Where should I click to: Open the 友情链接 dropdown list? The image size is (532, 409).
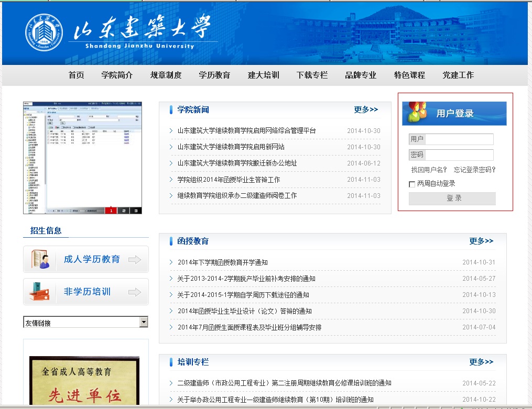click(144, 322)
